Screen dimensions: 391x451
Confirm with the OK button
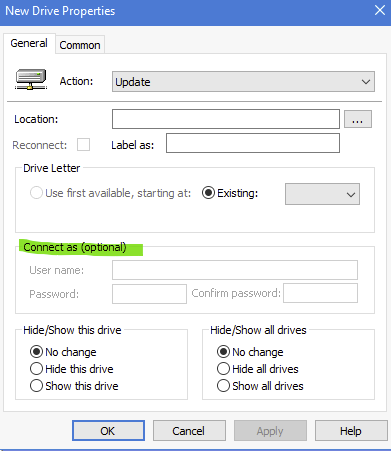[108, 431]
